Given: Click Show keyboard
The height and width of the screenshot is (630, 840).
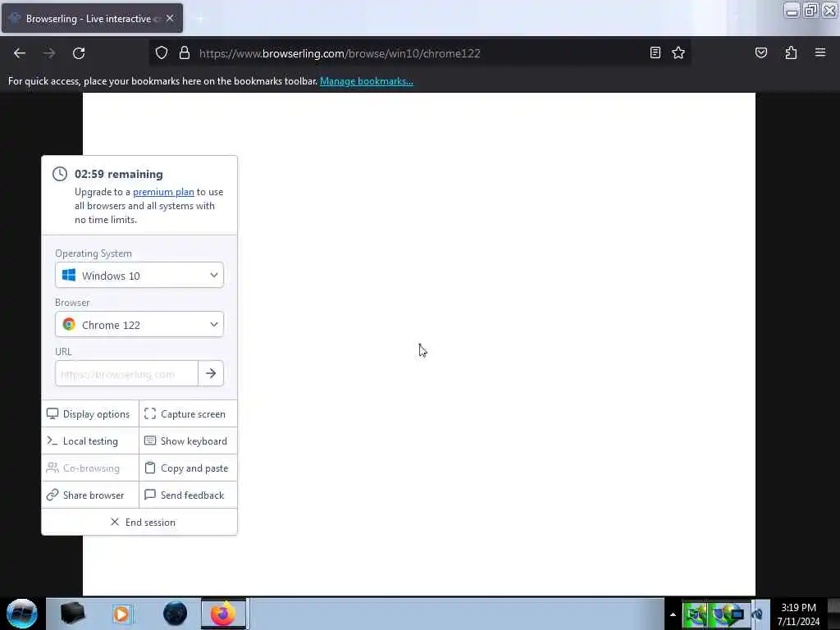Looking at the screenshot, I should [188, 441].
